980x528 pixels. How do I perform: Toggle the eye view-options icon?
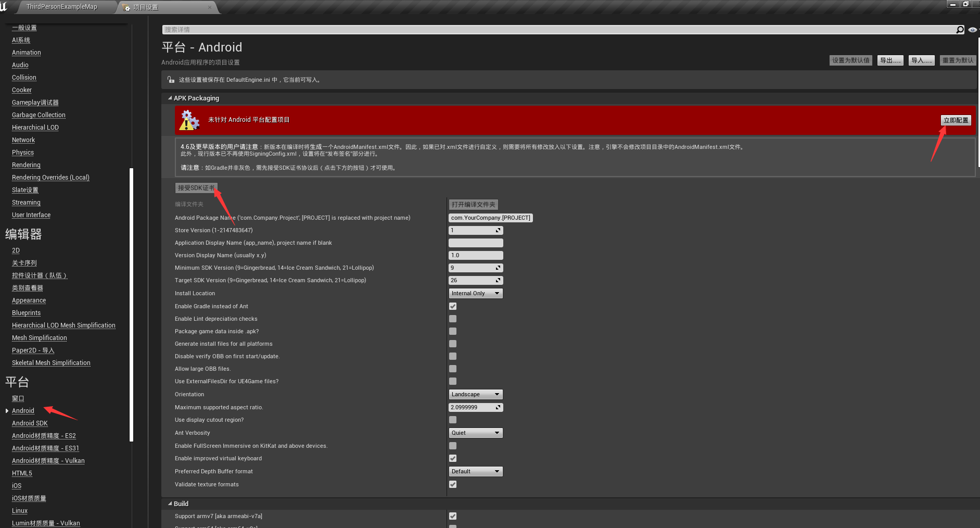pos(972,30)
